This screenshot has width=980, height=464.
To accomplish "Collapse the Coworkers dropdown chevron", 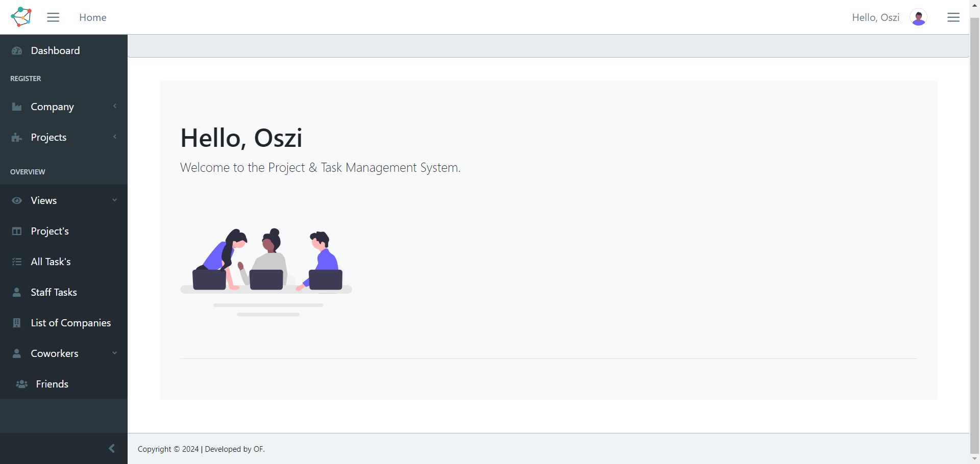I will pyautogui.click(x=115, y=353).
